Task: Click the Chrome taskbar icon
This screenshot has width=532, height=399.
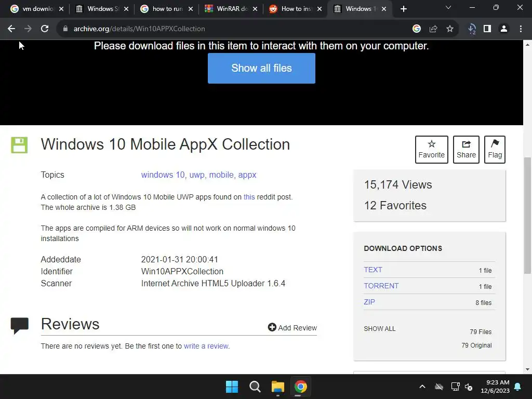Action: [x=301, y=387]
